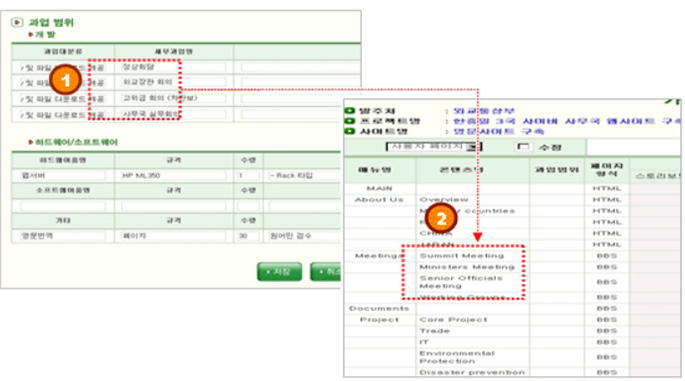Click the 정상회담 task name input field

[173, 67]
